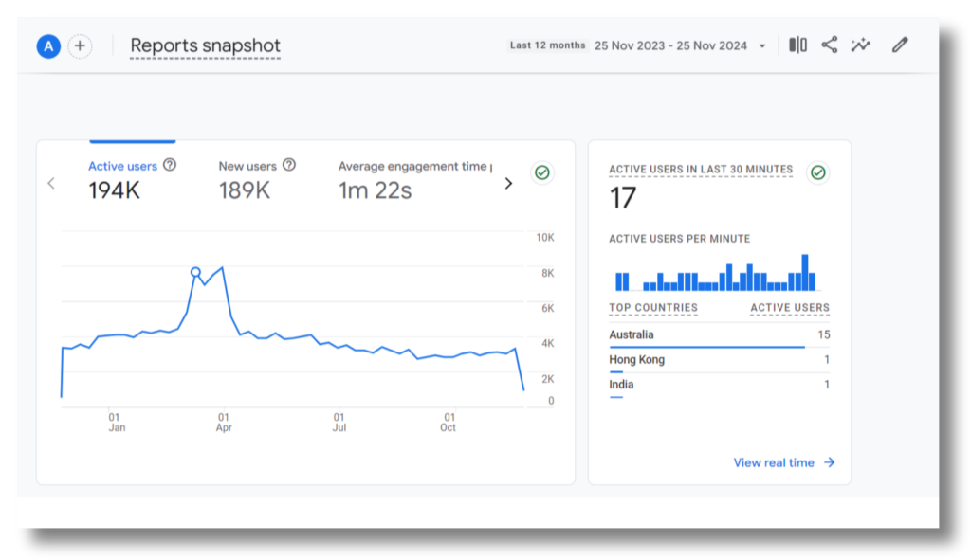Click the pencil customize report icon
This screenshot has width=971, height=560.
point(900,45)
